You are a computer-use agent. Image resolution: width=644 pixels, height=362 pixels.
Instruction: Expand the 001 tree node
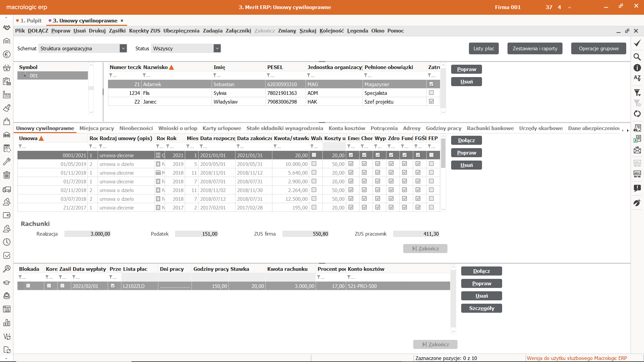25,75
